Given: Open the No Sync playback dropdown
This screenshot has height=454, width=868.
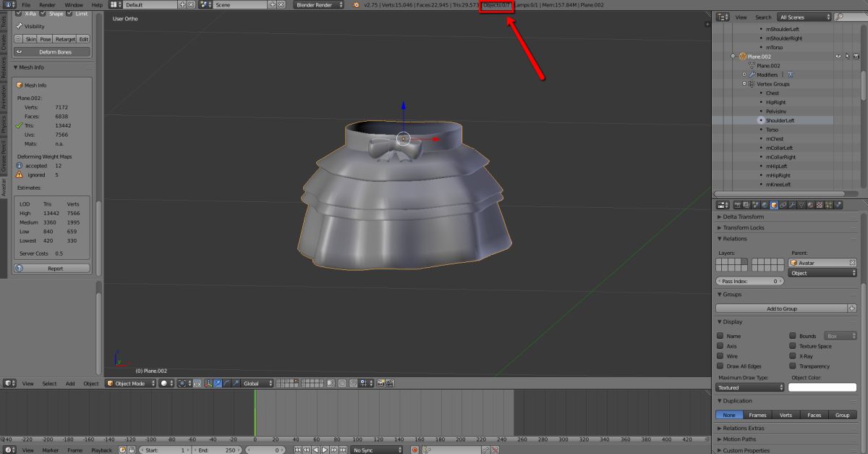Looking at the screenshot, I should tap(376, 450).
